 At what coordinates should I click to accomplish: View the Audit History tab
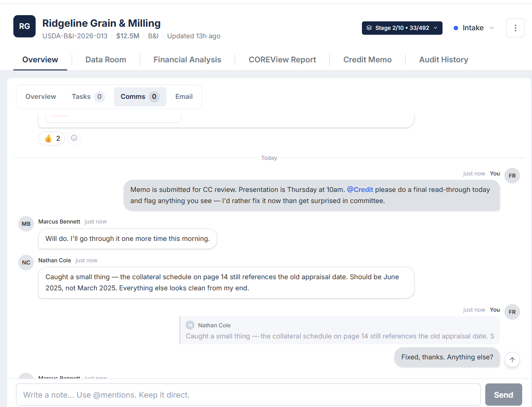click(x=443, y=60)
